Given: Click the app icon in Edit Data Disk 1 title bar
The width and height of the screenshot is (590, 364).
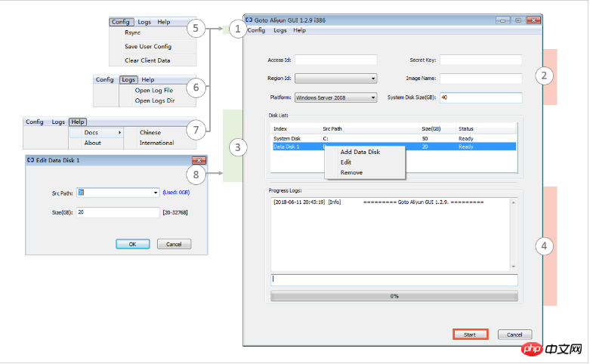Looking at the screenshot, I should [30, 160].
